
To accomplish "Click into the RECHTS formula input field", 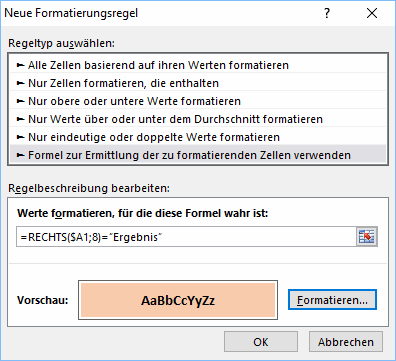I will (186, 237).
